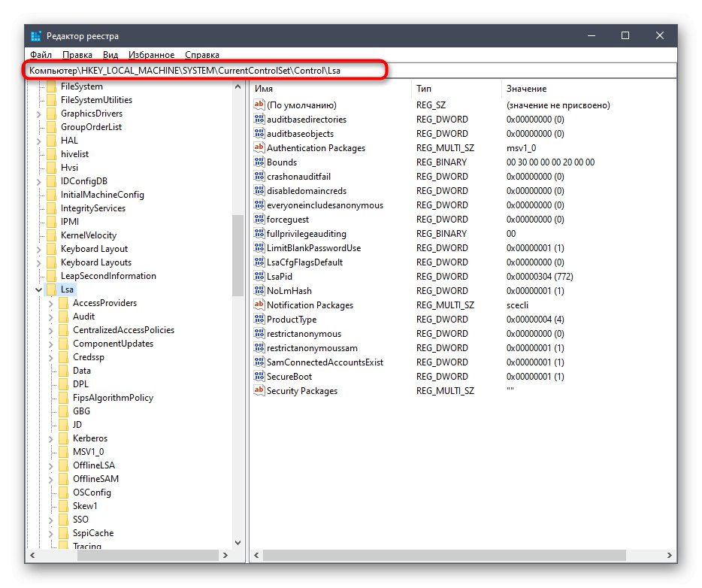Open the Вид menu
Screen dimensions: 702x588
tap(110, 55)
